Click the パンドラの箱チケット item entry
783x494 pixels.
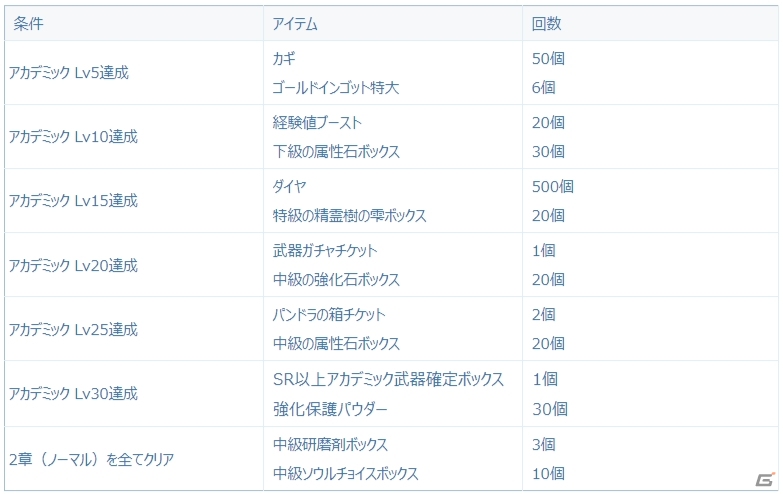(x=329, y=315)
